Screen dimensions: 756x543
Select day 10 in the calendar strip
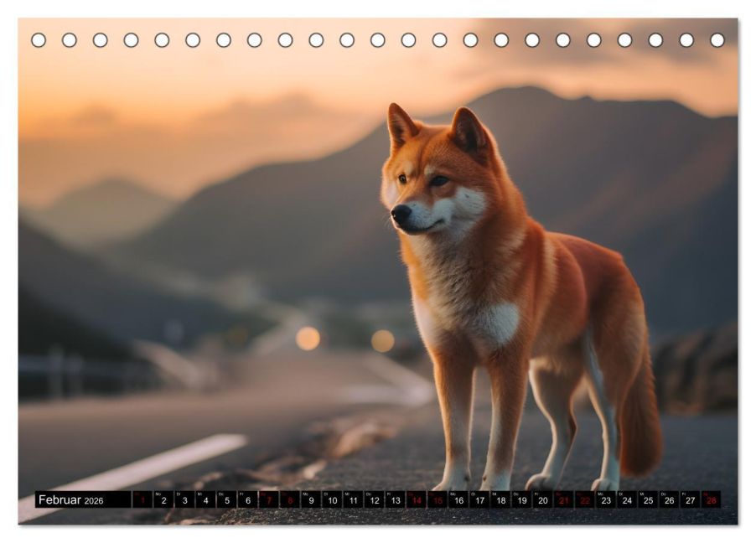332,499
